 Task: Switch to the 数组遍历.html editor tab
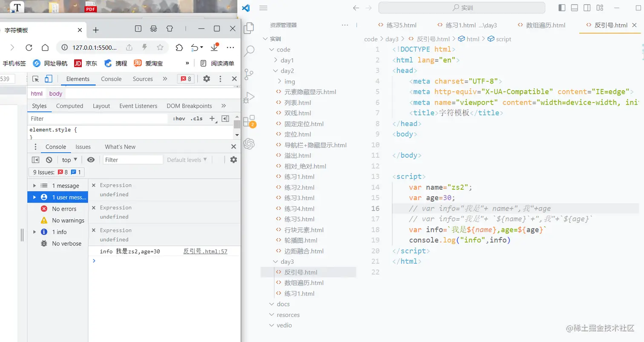tap(541, 25)
